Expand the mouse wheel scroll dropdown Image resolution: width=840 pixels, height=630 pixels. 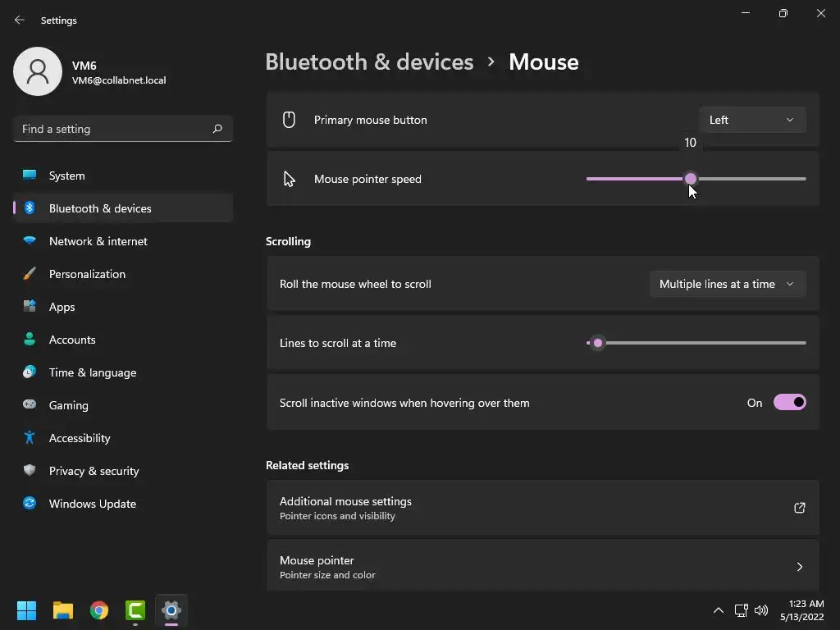(727, 284)
